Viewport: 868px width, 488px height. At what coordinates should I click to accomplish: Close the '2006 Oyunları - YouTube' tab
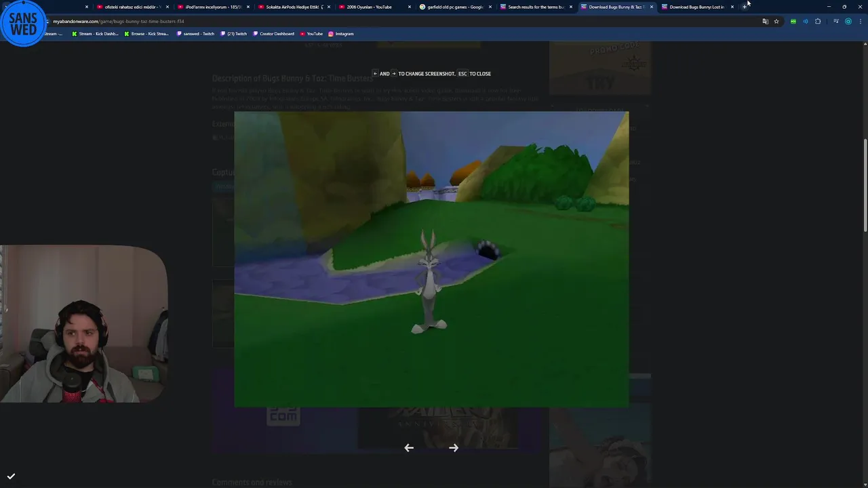410,7
